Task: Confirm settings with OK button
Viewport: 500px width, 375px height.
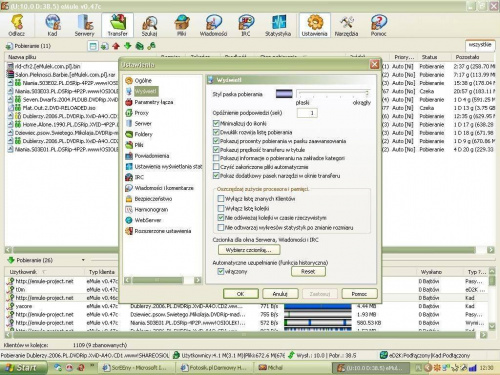Action: (x=241, y=294)
